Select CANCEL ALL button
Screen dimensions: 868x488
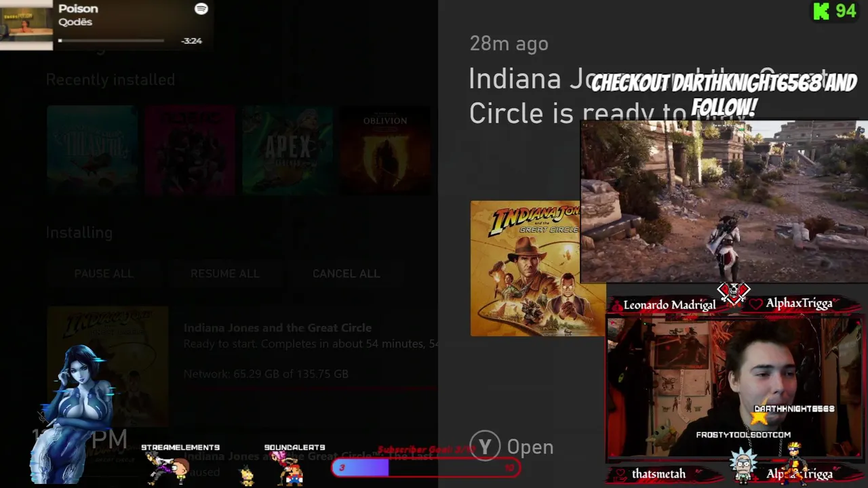pos(346,274)
